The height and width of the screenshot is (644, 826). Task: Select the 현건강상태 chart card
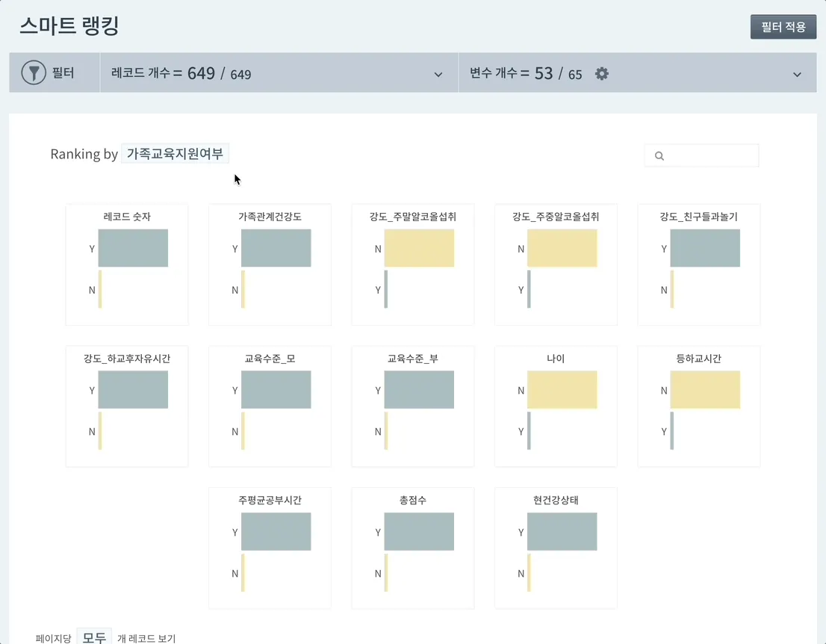point(556,548)
